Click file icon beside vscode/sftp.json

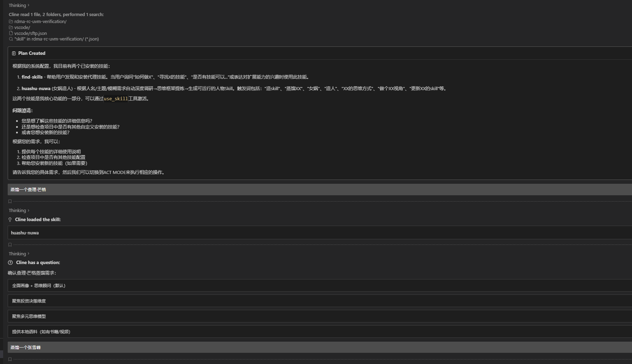point(11,33)
